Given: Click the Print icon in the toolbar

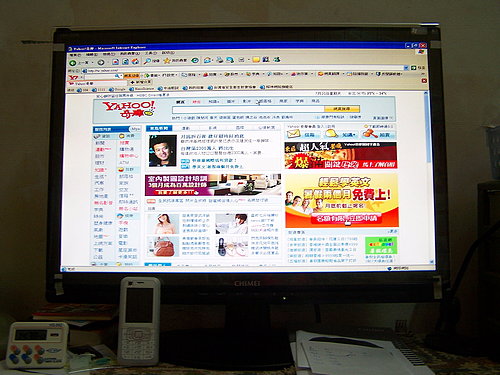Looking at the screenshot, I should pyautogui.click(x=219, y=60).
